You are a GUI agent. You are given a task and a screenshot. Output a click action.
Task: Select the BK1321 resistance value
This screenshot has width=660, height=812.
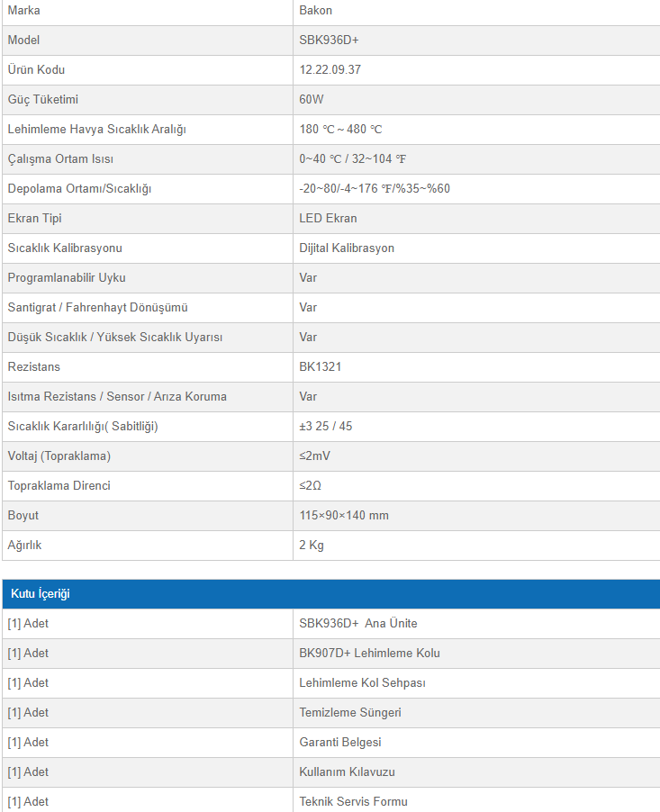tap(321, 367)
